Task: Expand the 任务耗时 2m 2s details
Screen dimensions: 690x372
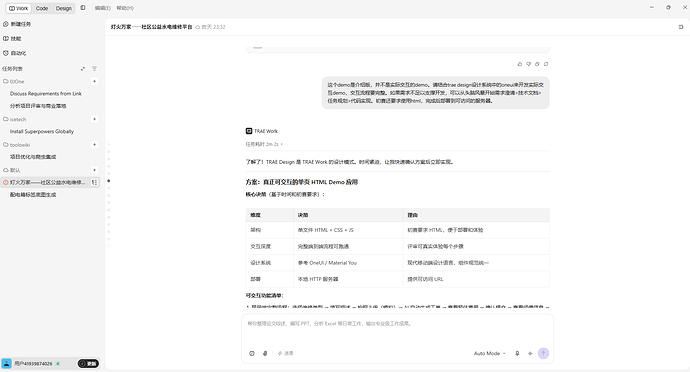Action: tap(264, 144)
